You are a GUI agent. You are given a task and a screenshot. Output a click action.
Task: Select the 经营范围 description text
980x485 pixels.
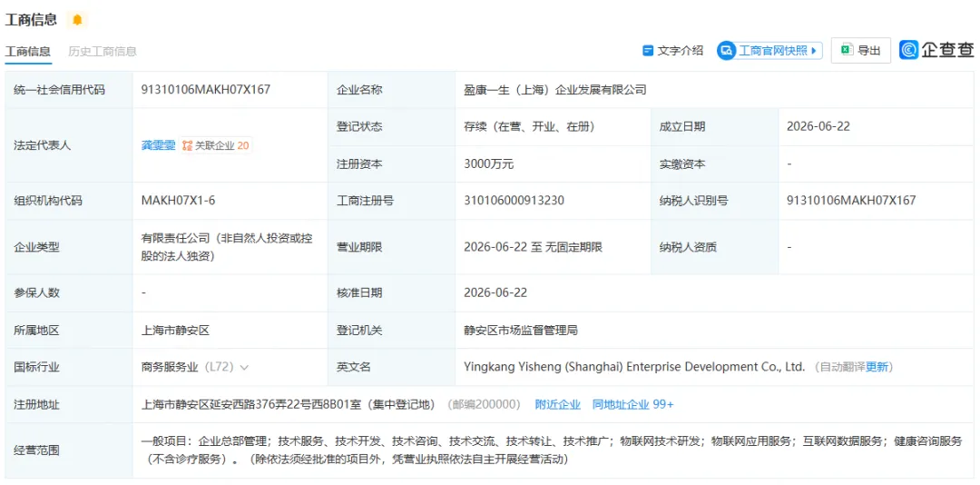pyautogui.click(x=552, y=450)
